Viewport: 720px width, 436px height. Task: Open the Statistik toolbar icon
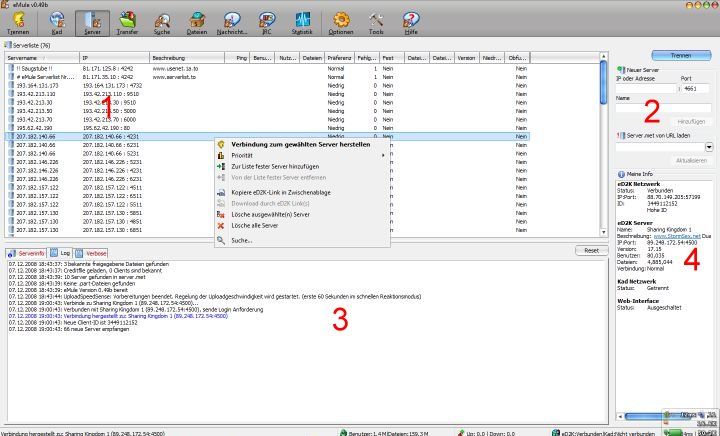click(x=302, y=20)
